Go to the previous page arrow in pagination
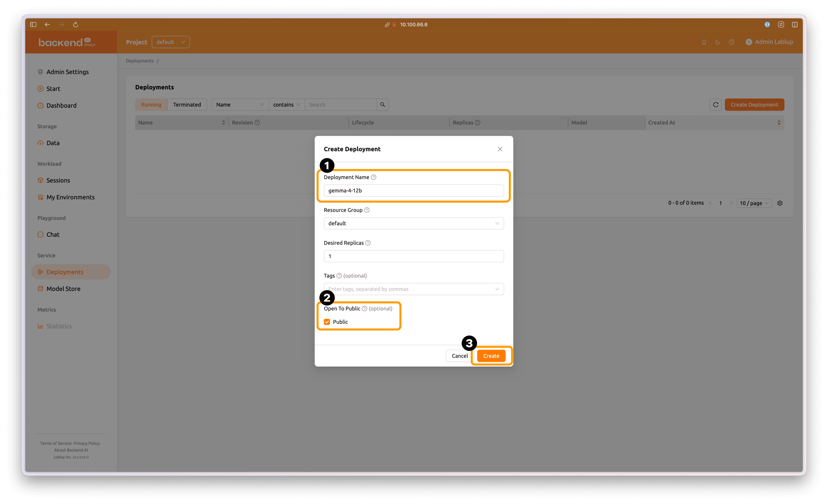This screenshot has width=828, height=504. (710, 203)
